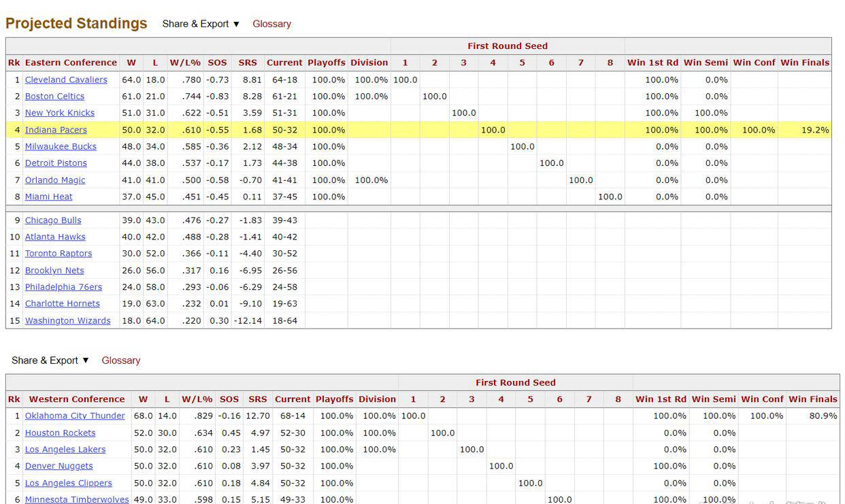Visit the Atlanta Hawks link
The image size is (845, 504).
point(55,237)
